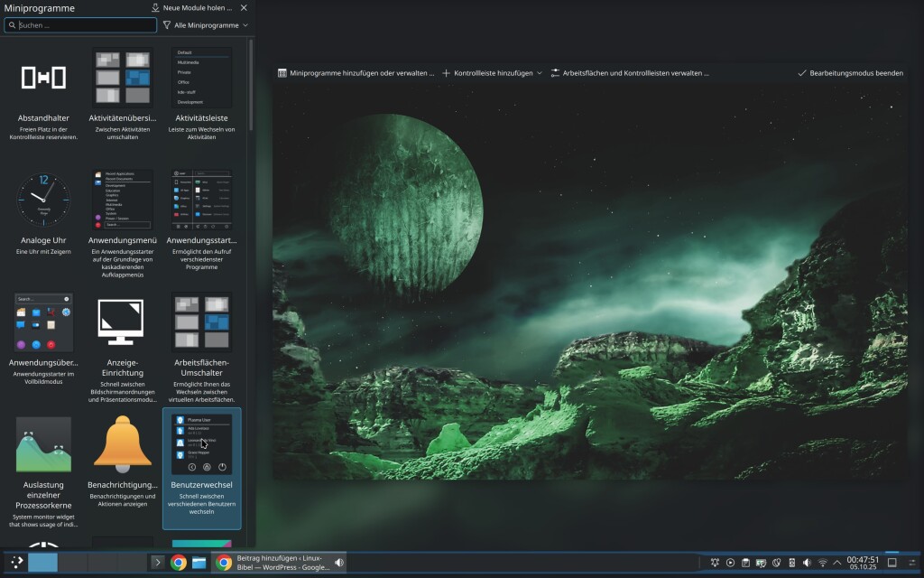The height and width of the screenshot is (578, 924).
Task: Choose the Anzeige-Einrichtung monitor widget
Action: pos(123,322)
